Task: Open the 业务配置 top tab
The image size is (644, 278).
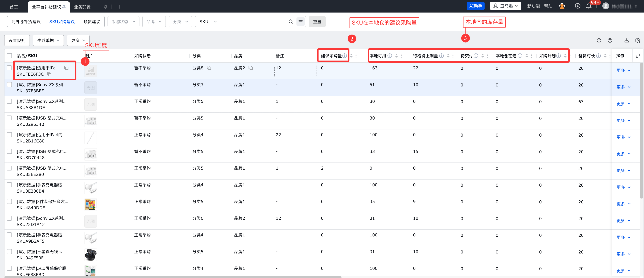Action: pyautogui.click(x=82, y=7)
